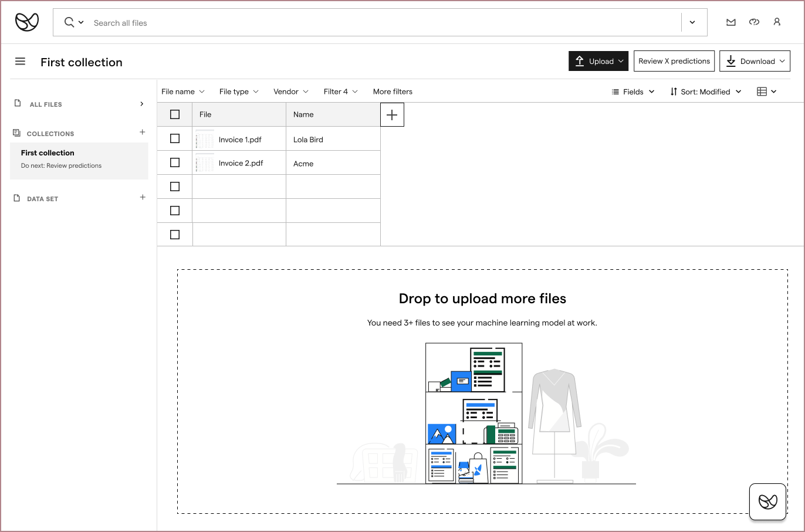Open the user account icon
805x532 pixels.
(x=777, y=22)
